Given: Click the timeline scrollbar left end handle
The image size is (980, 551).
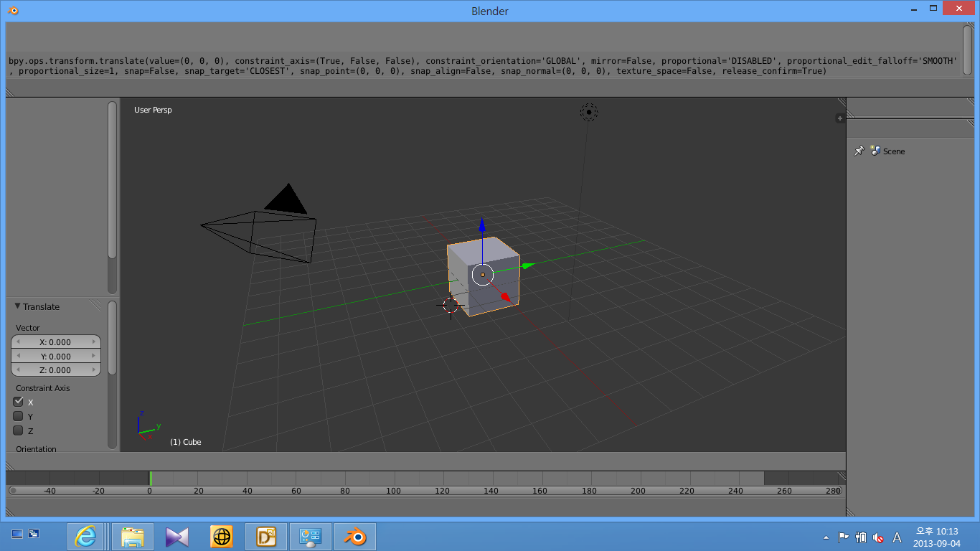Looking at the screenshot, I should tap(13, 491).
